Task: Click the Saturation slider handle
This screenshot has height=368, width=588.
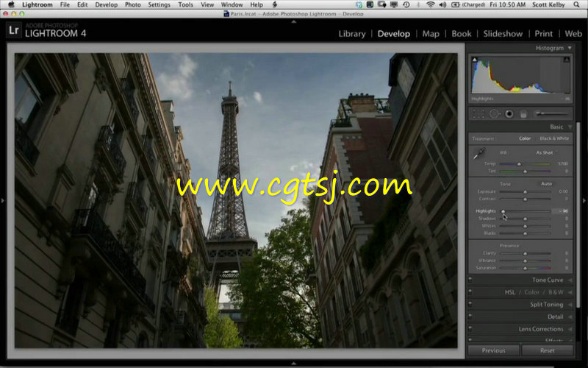Action: [525, 268]
